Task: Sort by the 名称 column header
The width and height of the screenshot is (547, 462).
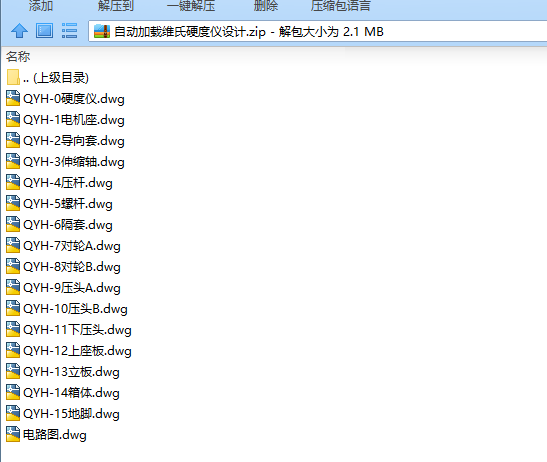Action: tap(18, 57)
